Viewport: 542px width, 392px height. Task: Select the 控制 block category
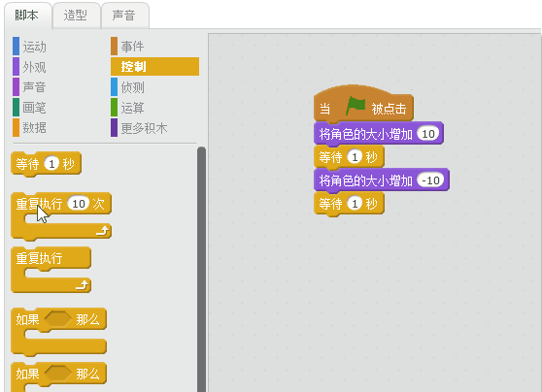pyautogui.click(x=154, y=67)
